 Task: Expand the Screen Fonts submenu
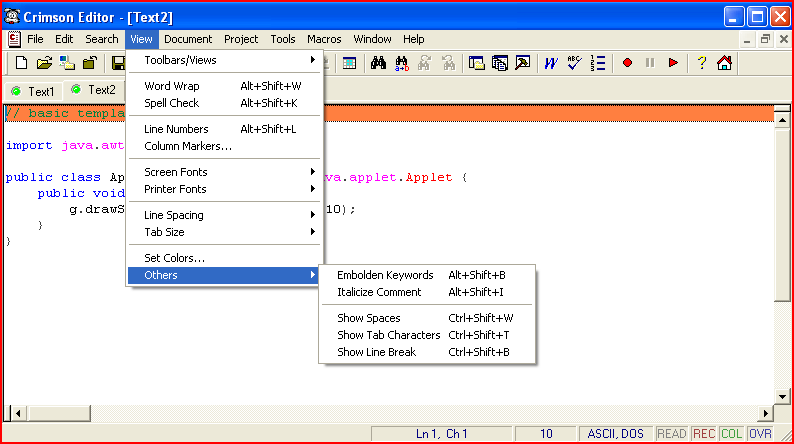tap(224, 172)
